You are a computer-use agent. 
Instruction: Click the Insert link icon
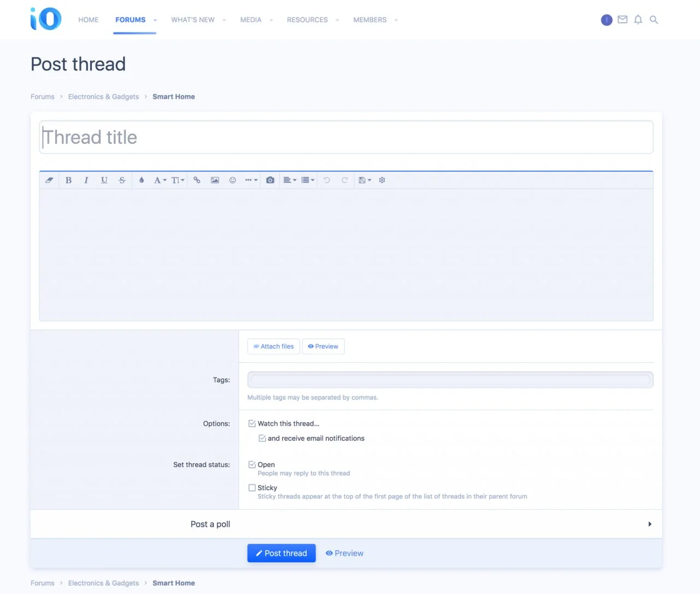coord(197,180)
